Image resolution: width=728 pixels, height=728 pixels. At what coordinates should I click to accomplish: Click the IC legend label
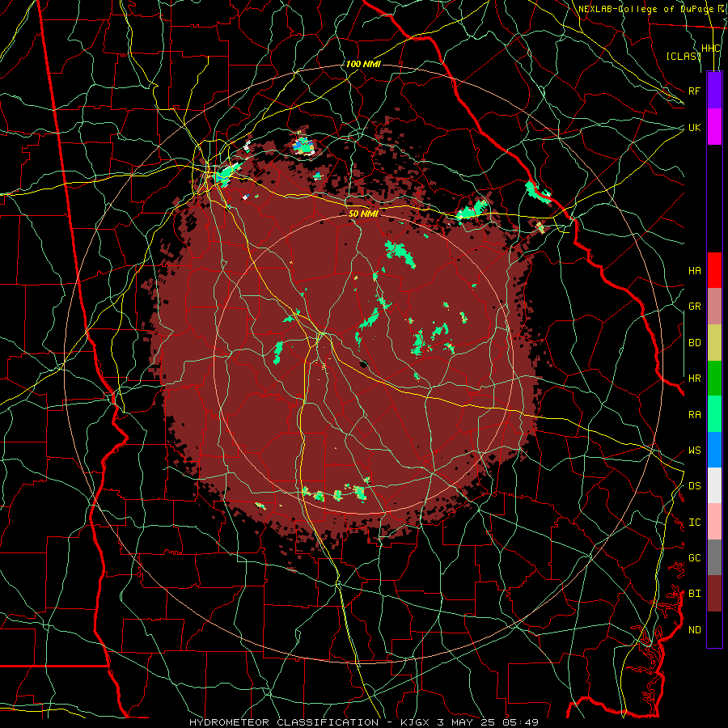(695, 523)
